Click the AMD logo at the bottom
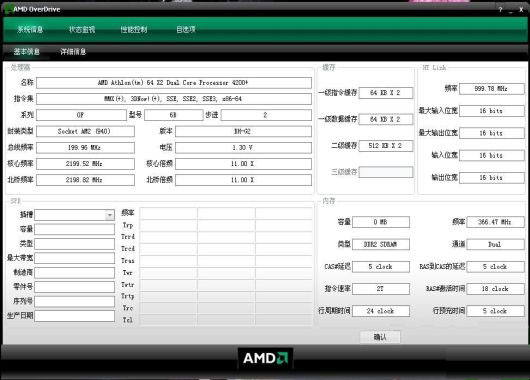This screenshot has height=380, width=530. point(265,358)
